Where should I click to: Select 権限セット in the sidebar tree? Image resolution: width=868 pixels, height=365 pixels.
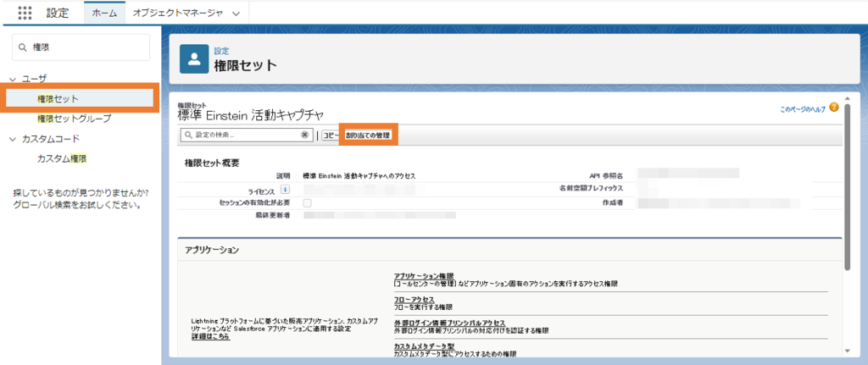click(58, 99)
